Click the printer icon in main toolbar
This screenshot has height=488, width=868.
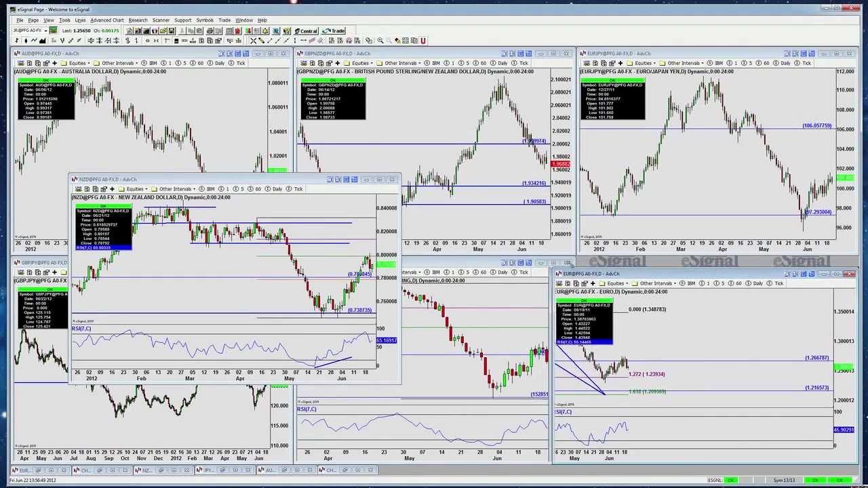210,30
